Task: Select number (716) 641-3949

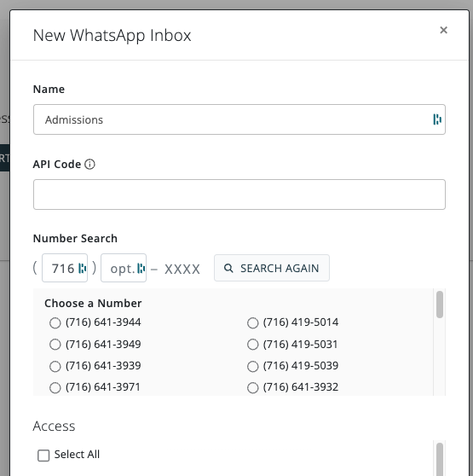Action: 55,345
